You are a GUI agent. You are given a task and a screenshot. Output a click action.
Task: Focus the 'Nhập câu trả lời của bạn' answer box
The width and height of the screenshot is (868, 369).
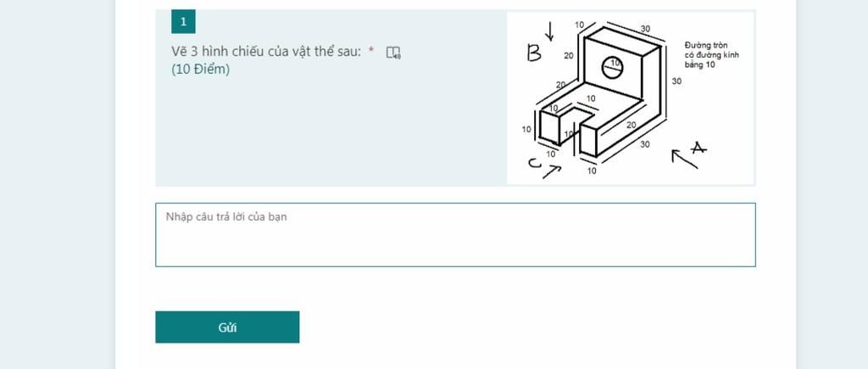pos(455,235)
